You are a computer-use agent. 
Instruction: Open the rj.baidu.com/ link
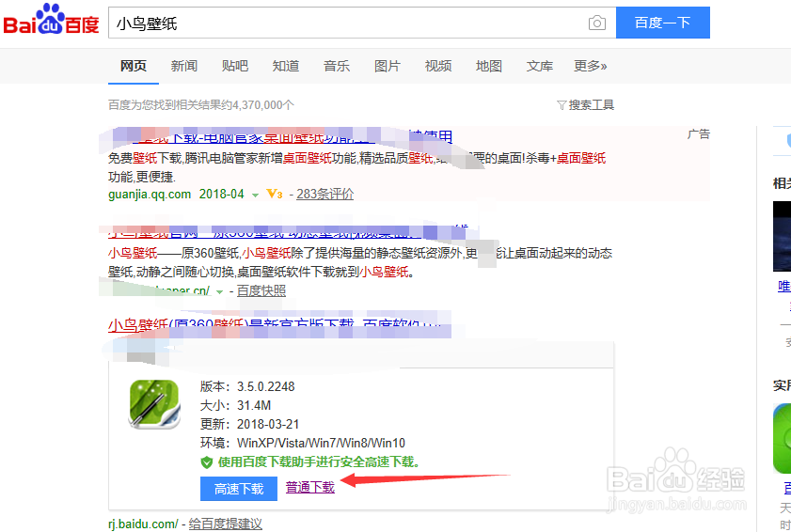point(143,524)
